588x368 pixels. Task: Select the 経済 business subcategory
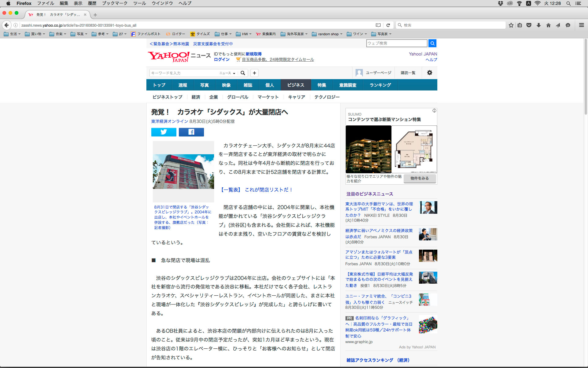[x=196, y=97]
